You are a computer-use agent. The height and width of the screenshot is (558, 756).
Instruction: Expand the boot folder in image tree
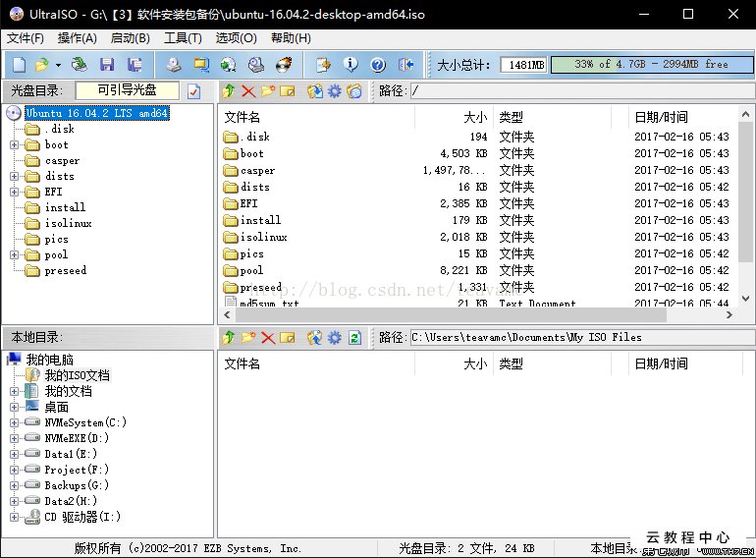pyautogui.click(x=14, y=144)
